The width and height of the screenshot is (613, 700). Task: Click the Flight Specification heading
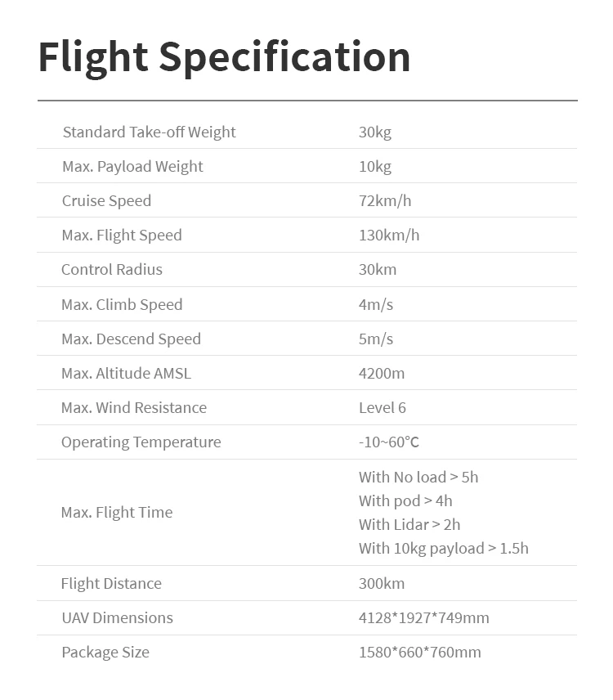[x=224, y=57]
